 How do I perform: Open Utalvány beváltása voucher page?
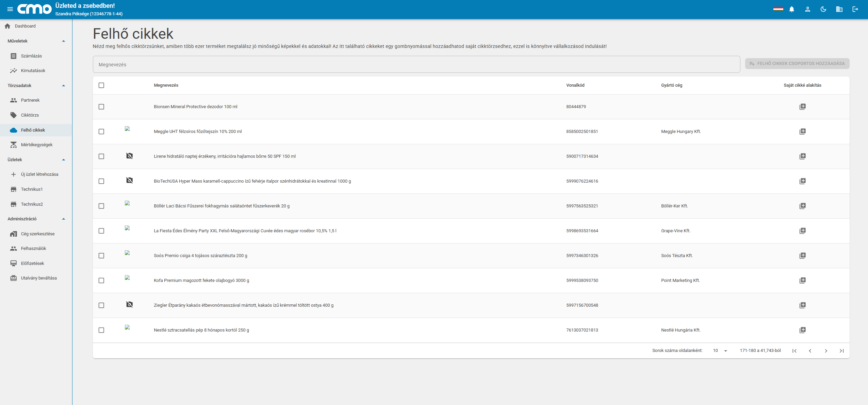point(36,278)
